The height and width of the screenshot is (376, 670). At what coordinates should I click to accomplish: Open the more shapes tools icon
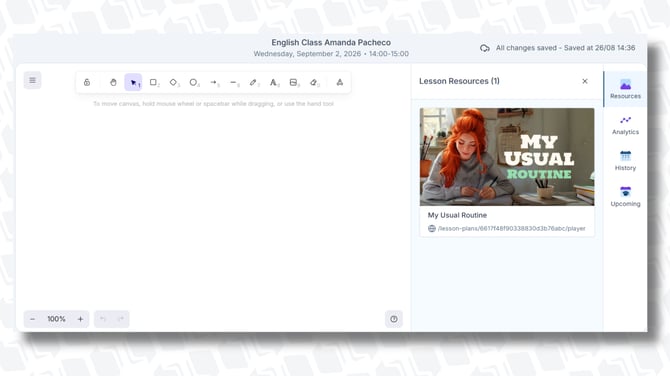340,82
